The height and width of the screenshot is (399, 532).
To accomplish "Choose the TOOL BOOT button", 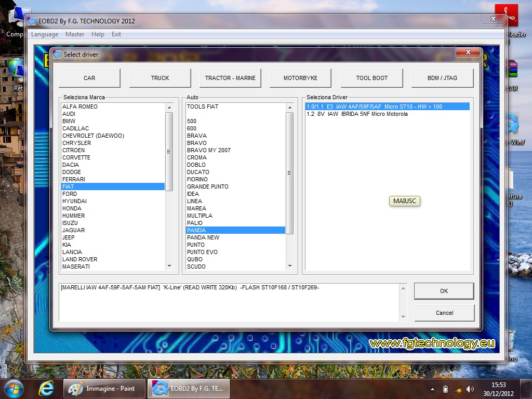I will (372, 78).
